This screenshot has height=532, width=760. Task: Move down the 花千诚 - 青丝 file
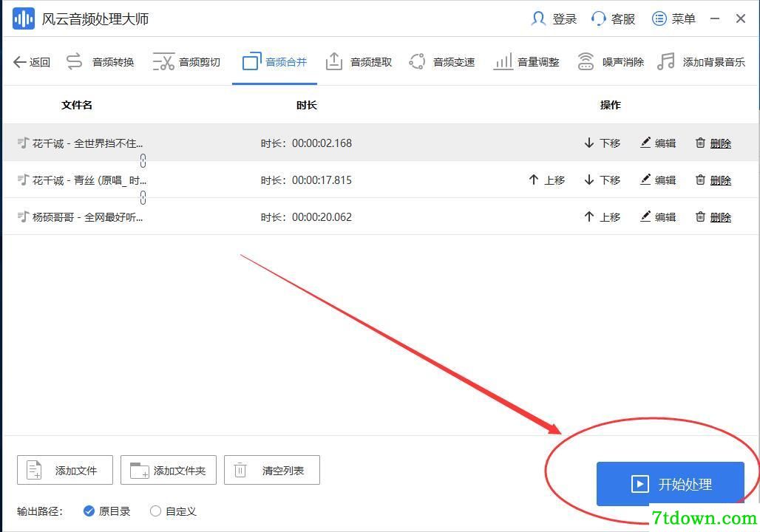click(602, 180)
